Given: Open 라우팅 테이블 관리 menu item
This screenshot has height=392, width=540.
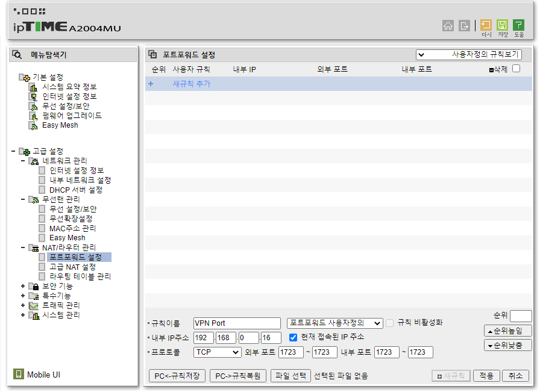Looking at the screenshot, I should coord(80,276).
